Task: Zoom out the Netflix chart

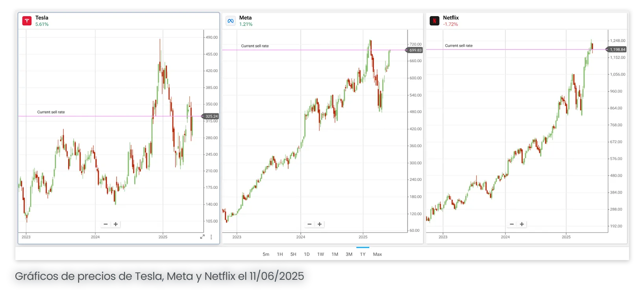Action: [x=512, y=224]
